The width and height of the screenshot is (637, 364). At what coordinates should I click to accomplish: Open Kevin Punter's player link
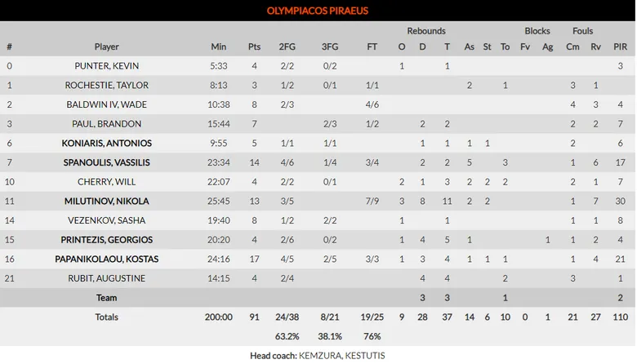[107, 66]
